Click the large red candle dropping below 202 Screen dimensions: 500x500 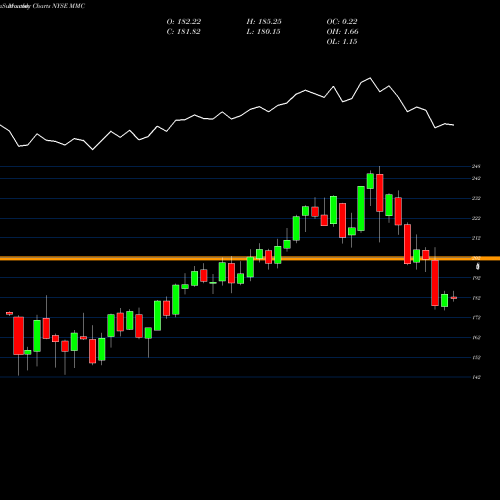(435, 283)
